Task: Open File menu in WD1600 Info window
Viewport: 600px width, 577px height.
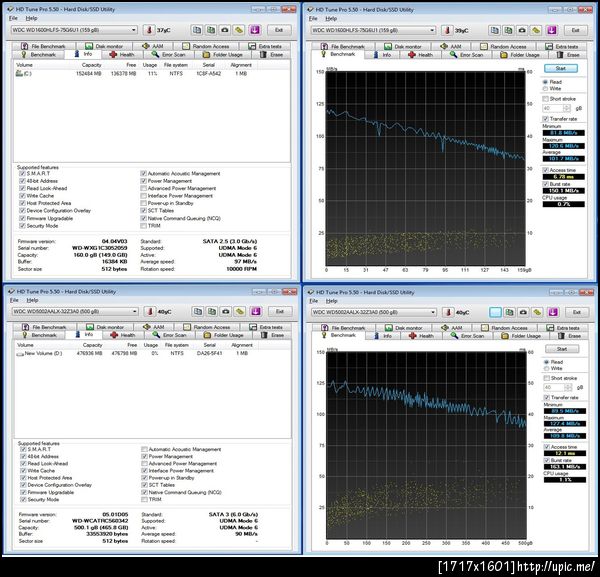Action: point(13,18)
